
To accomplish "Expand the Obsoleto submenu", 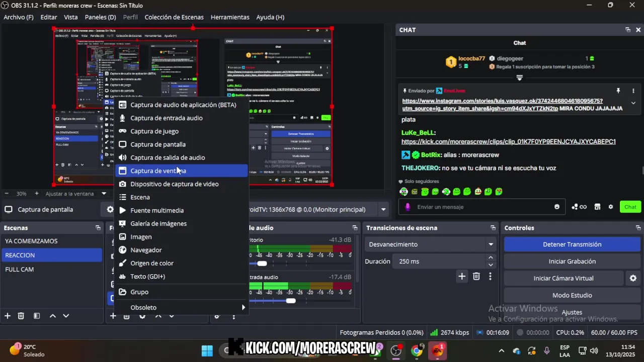I will [181, 307].
